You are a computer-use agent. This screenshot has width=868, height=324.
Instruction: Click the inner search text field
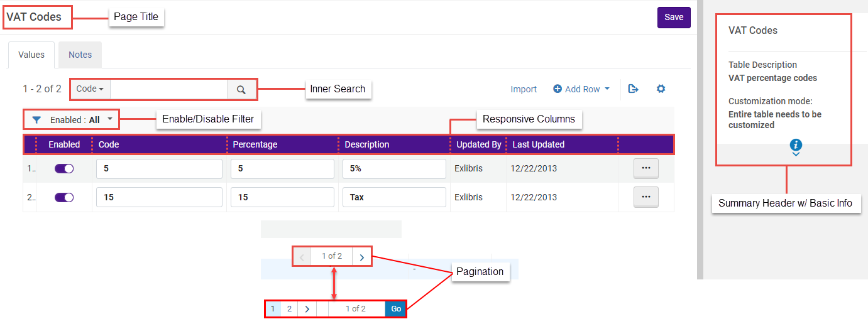pyautogui.click(x=169, y=89)
